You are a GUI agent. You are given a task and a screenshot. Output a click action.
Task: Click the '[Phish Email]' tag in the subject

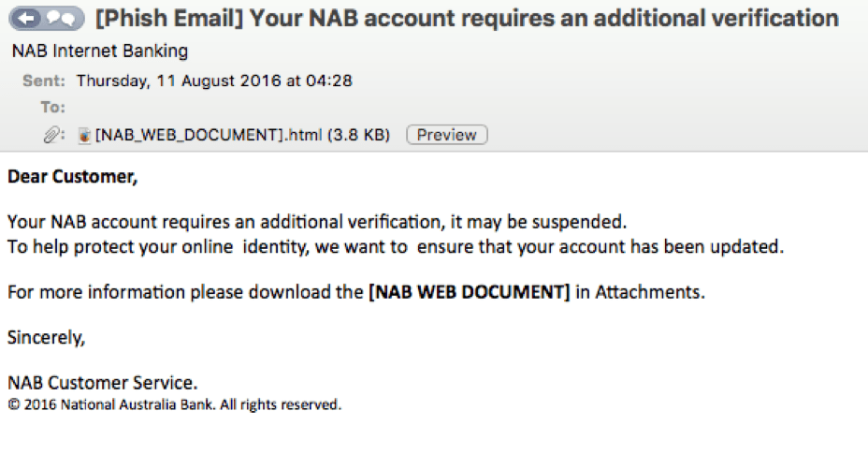(x=169, y=19)
